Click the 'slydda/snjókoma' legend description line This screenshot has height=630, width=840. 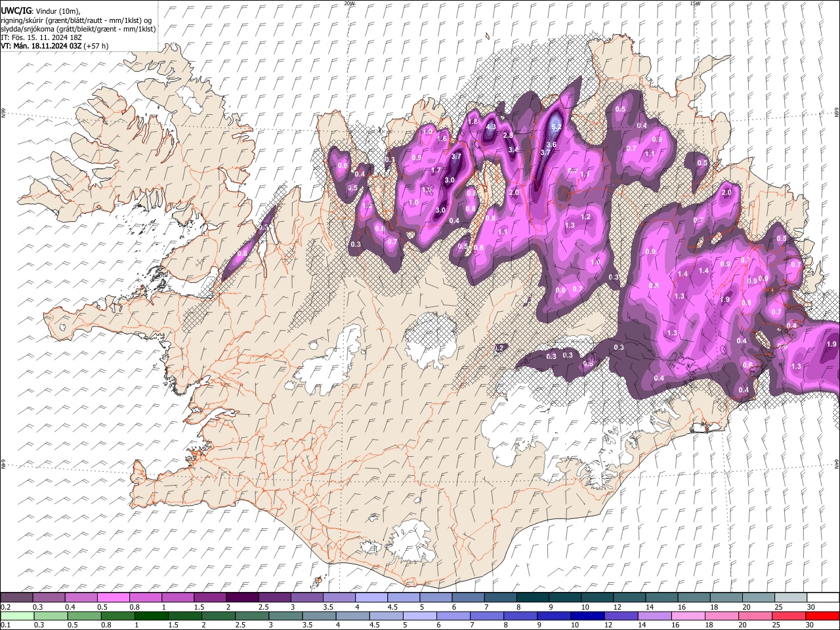pos(78,29)
